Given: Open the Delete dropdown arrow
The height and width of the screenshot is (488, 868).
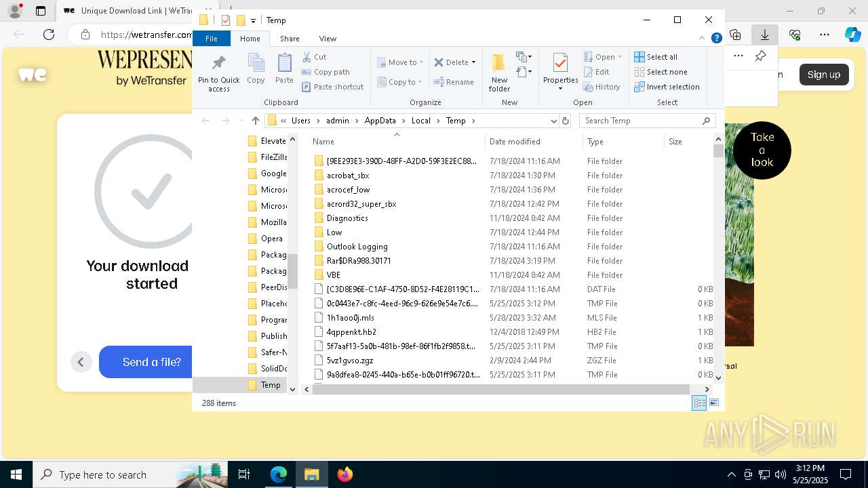Looking at the screenshot, I should 473,62.
